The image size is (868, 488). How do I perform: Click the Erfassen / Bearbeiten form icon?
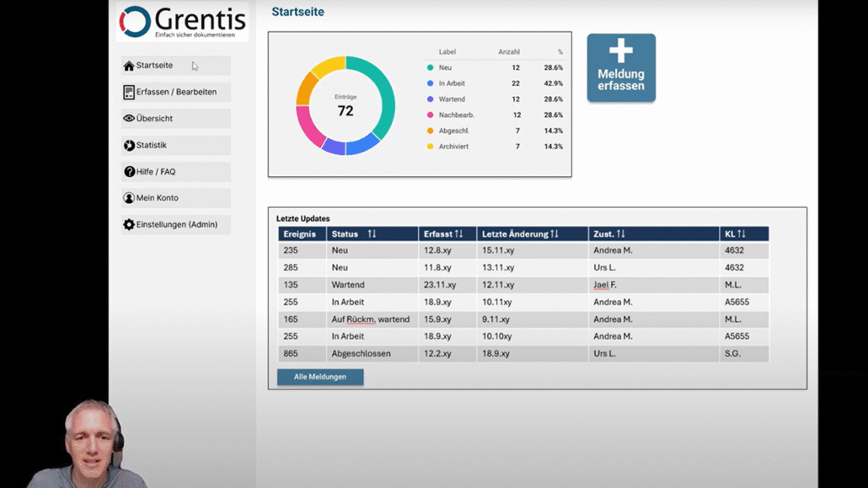[129, 92]
